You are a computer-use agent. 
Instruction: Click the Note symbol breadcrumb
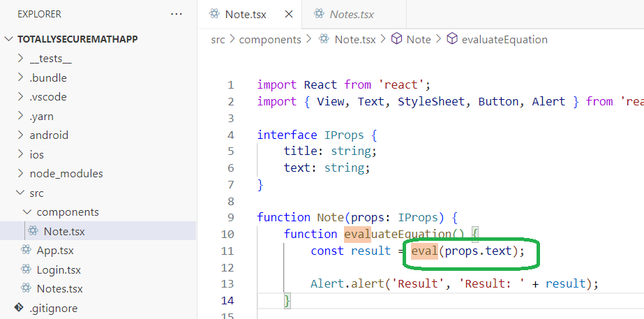pyautogui.click(x=419, y=40)
